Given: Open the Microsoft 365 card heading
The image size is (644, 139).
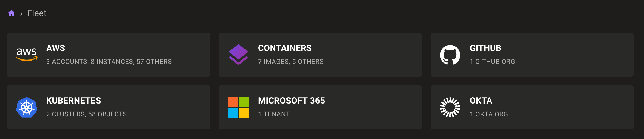Looking at the screenshot, I should [x=292, y=101].
